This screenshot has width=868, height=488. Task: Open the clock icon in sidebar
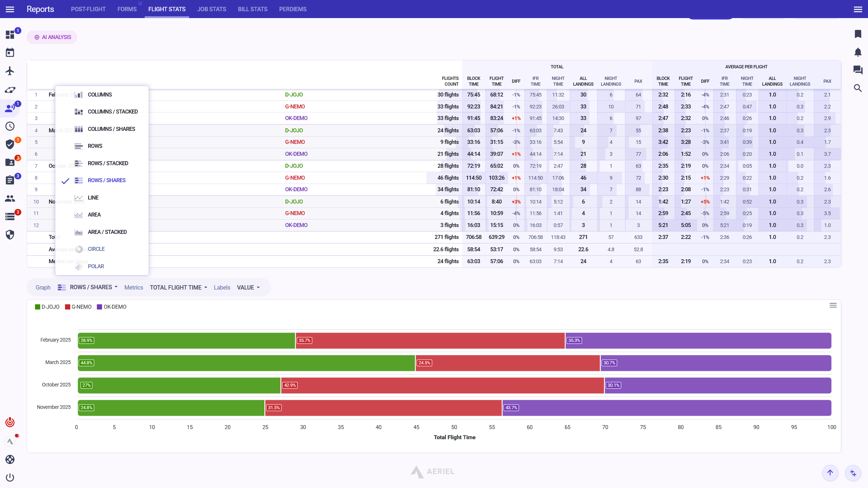pos(10,126)
